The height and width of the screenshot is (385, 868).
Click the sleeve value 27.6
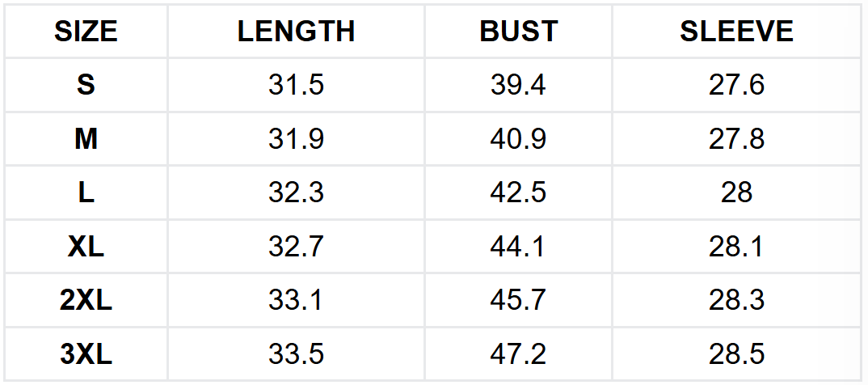tap(736, 85)
